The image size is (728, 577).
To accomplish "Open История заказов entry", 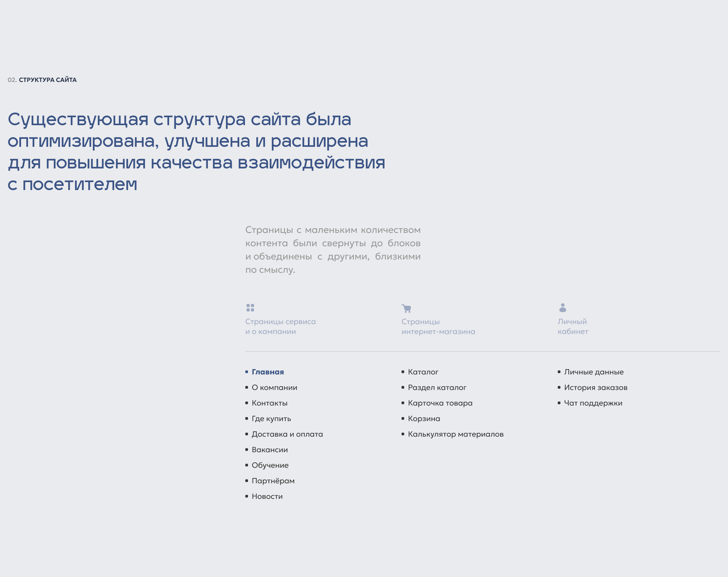I will tap(595, 388).
